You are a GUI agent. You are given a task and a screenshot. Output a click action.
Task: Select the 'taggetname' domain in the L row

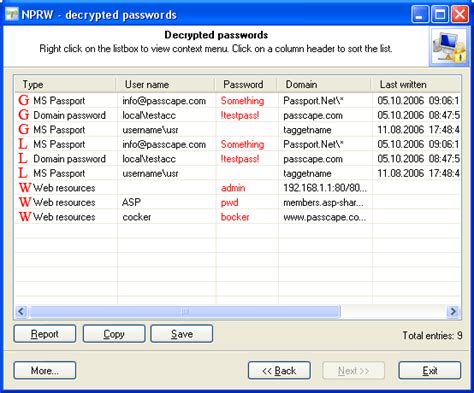[x=307, y=173]
